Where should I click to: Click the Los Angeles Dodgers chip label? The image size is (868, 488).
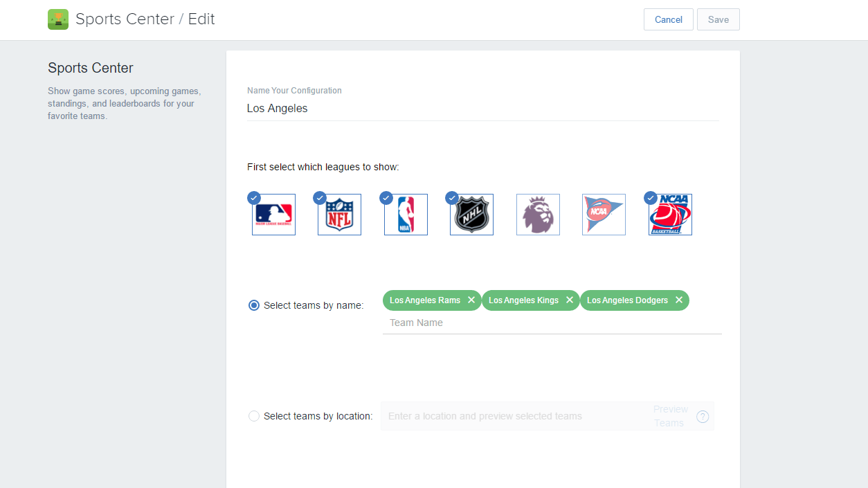coord(628,300)
